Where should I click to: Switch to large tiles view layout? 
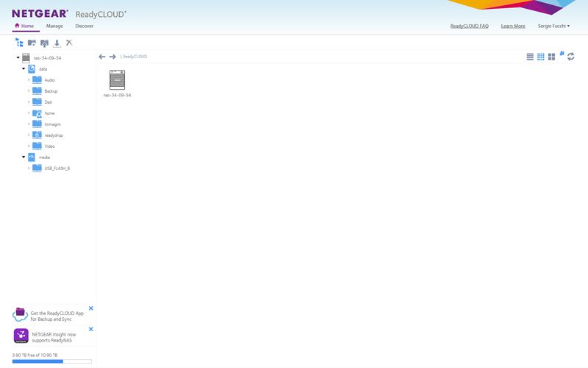(x=552, y=57)
